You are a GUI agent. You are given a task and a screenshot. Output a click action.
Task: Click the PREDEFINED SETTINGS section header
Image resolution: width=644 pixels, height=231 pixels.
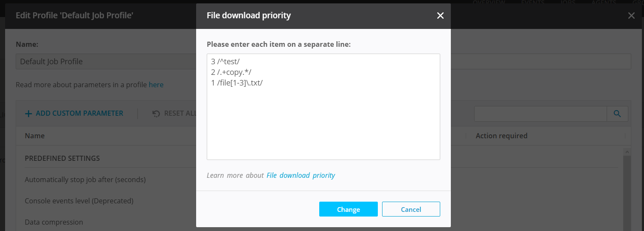click(62, 158)
